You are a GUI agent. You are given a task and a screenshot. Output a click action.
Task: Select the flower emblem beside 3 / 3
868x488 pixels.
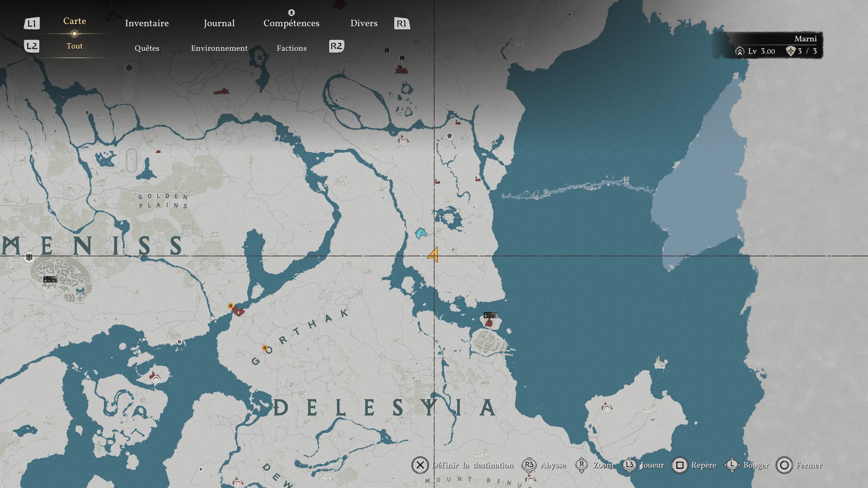coord(790,51)
